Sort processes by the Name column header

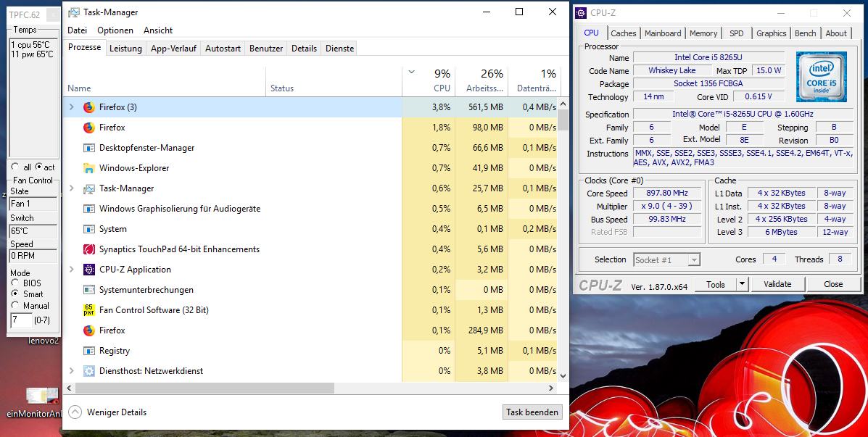pyautogui.click(x=165, y=81)
